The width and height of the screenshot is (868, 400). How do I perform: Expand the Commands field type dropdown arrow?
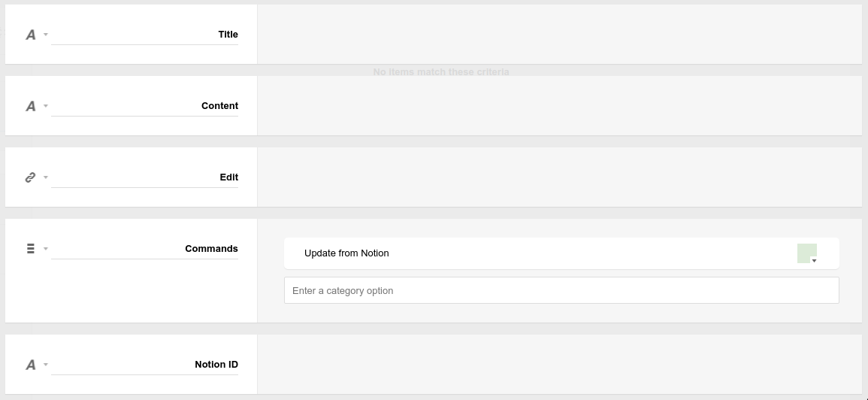pyautogui.click(x=46, y=249)
